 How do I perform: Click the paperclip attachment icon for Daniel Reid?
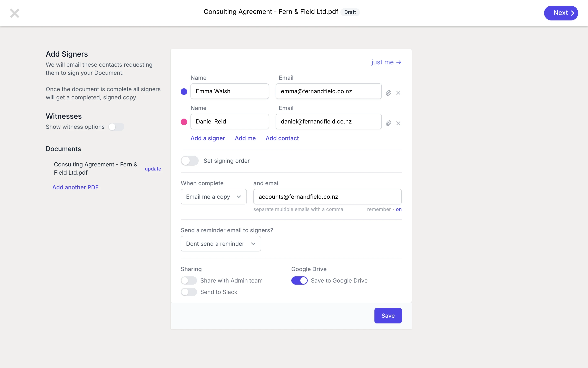pos(388,123)
